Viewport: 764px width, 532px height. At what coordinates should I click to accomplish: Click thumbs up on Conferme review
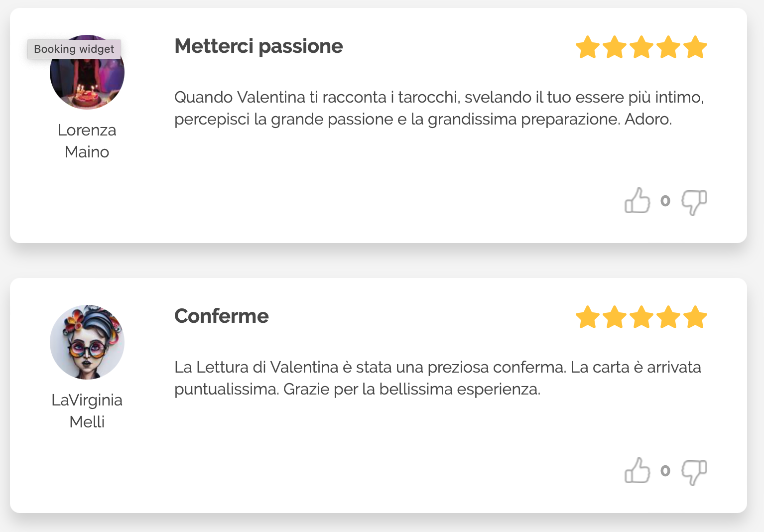click(637, 471)
